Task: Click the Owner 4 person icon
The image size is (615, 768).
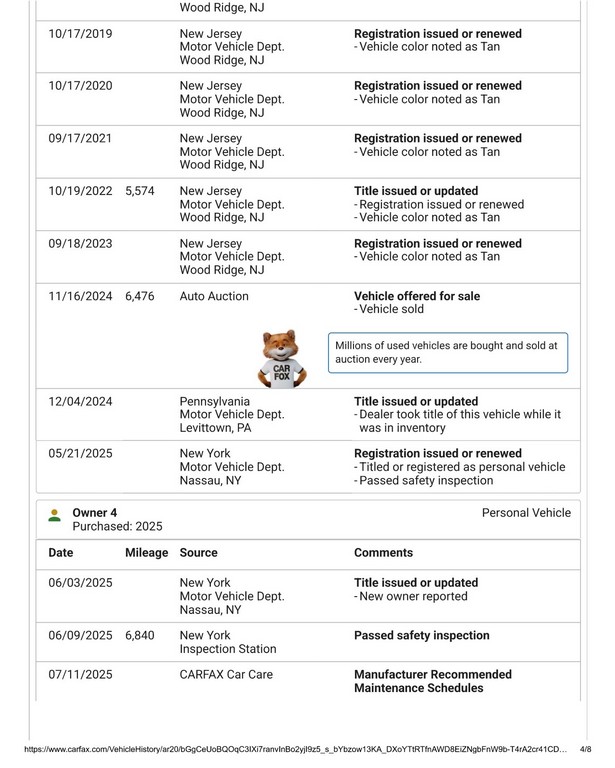Action: [x=54, y=516]
